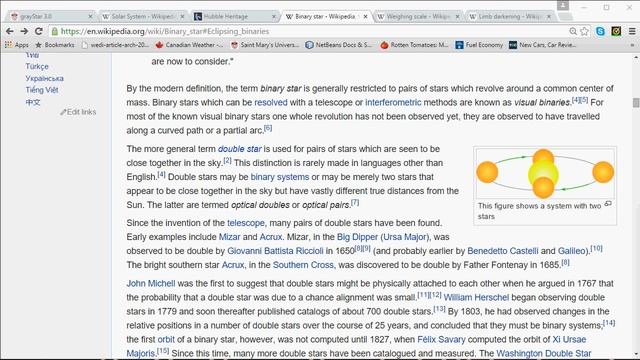Close the Hubble Heritage tab
The height and width of the screenshot is (360, 640).
(273, 16)
